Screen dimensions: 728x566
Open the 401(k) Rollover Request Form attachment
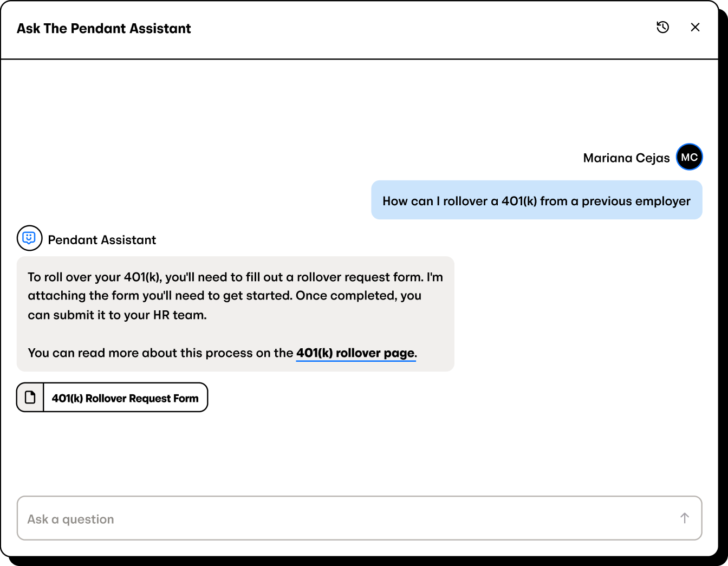(112, 398)
